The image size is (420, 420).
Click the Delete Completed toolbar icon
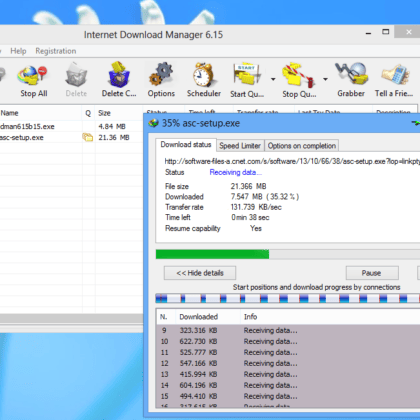[x=118, y=74]
